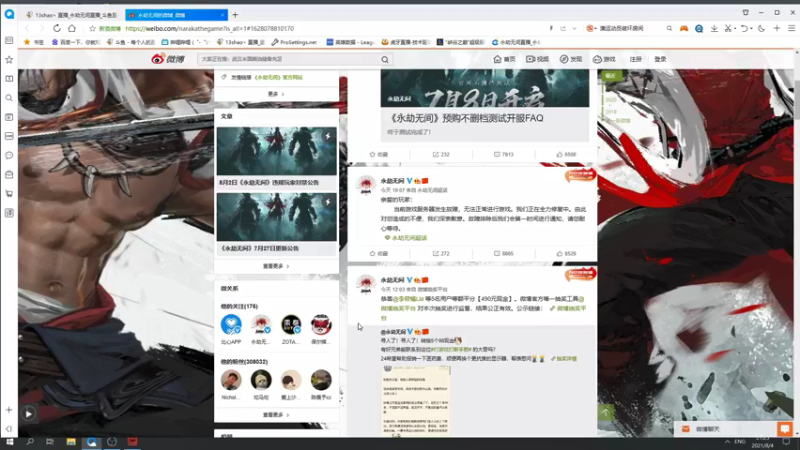The image size is (800, 450).
Task: Like the server failure post with 8529 likes
Action: coord(566,253)
